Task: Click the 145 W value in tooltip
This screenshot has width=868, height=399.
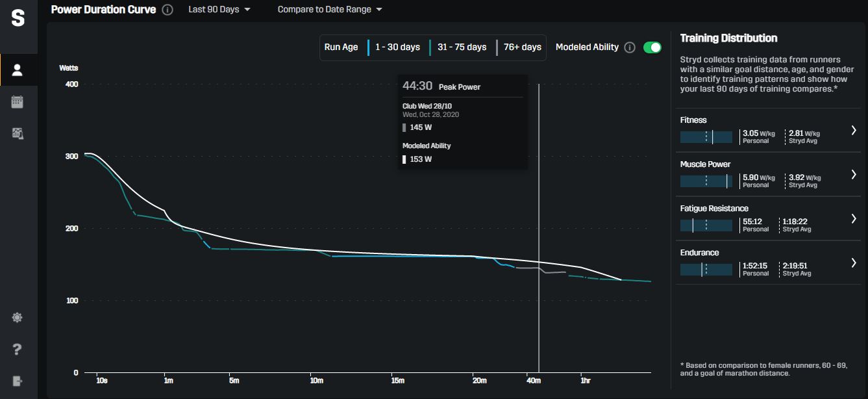Action: tap(420, 127)
